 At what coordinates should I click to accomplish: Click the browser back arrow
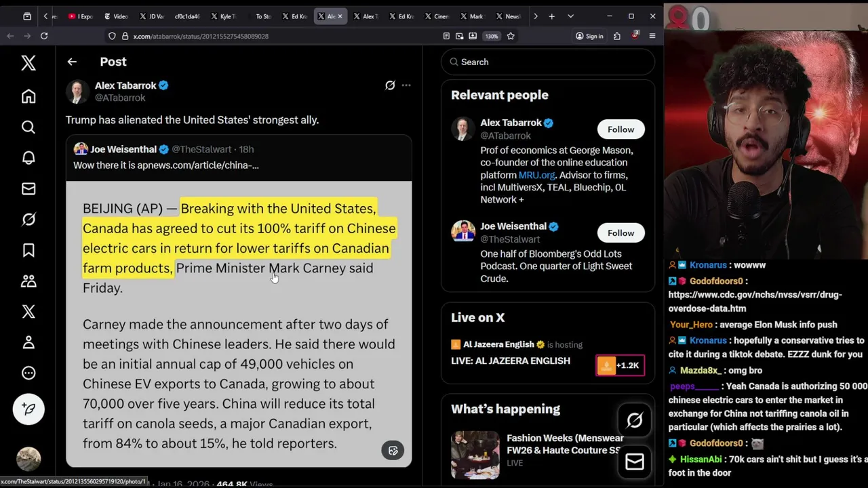tap(10, 36)
